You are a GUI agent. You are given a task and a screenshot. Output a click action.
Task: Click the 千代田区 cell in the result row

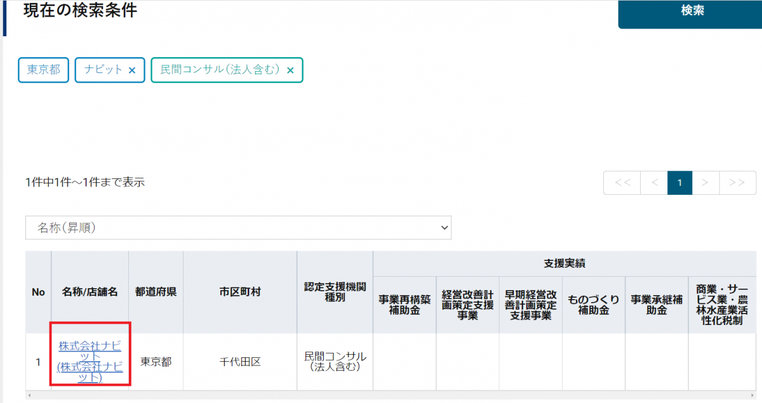click(x=240, y=362)
